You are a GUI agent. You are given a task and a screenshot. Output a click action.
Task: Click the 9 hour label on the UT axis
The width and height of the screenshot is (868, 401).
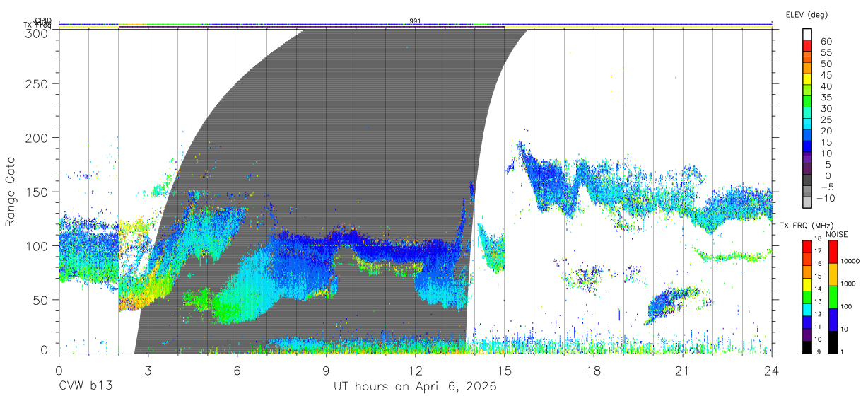point(326,371)
